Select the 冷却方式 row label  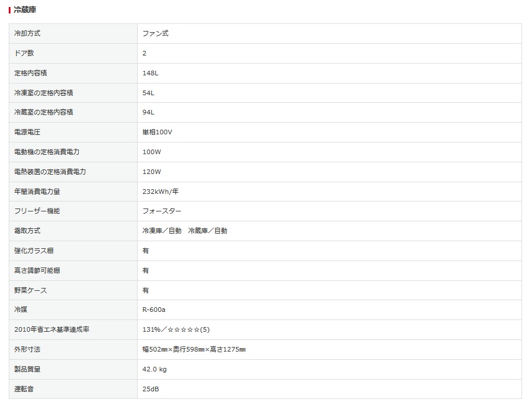(x=27, y=34)
